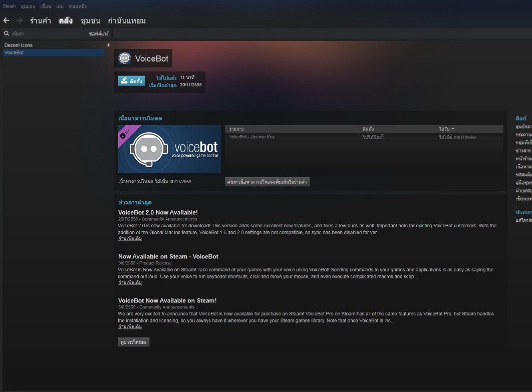Click the 20/7/2558 - Community Announcements line
Screen dimensions: 532x392
click(x=157, y=219)
